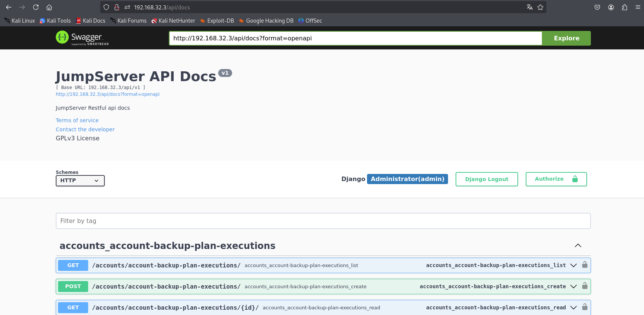Click the JumpServer Restful api docs description
Screen dimensions: 644x315
coord(93,108)
